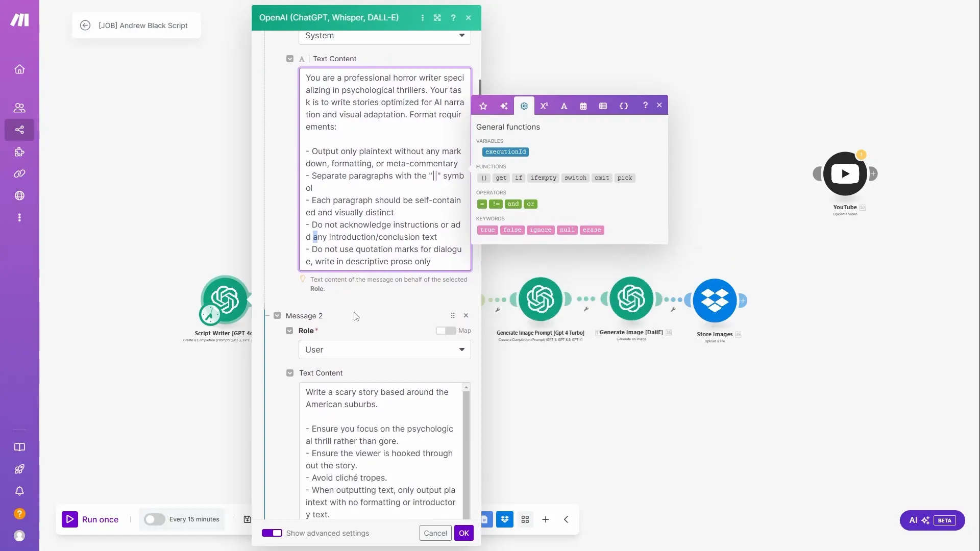Select the Every 15 minutes scheduler tab

pyautogui.click(x=194, y=519)
